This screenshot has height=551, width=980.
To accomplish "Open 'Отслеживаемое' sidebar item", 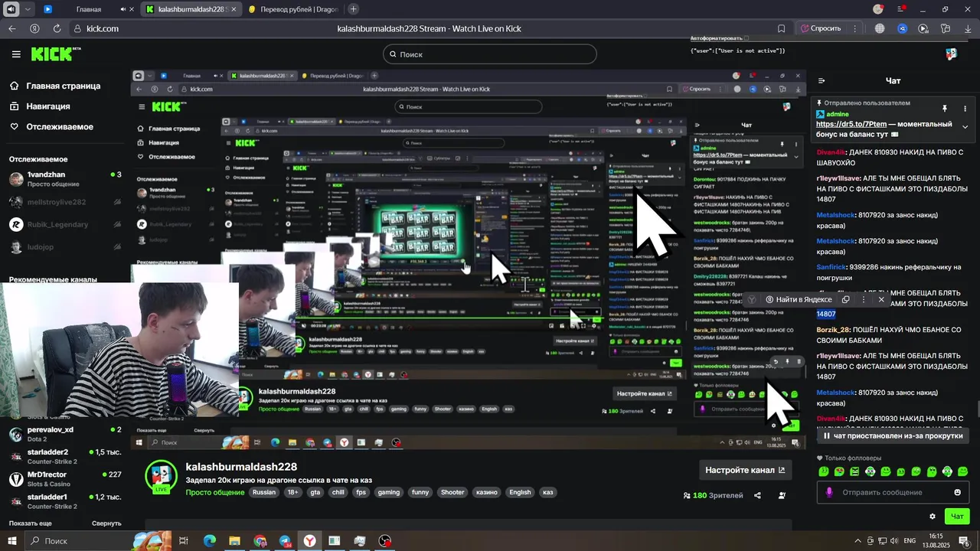I will (x=51, y=127).
